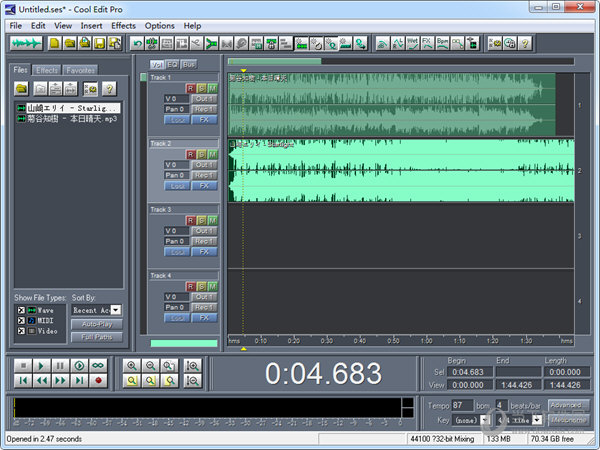Click Track 1 volume field V 0
The height and width of the screenshot is (450, 600).
[176, 99]
